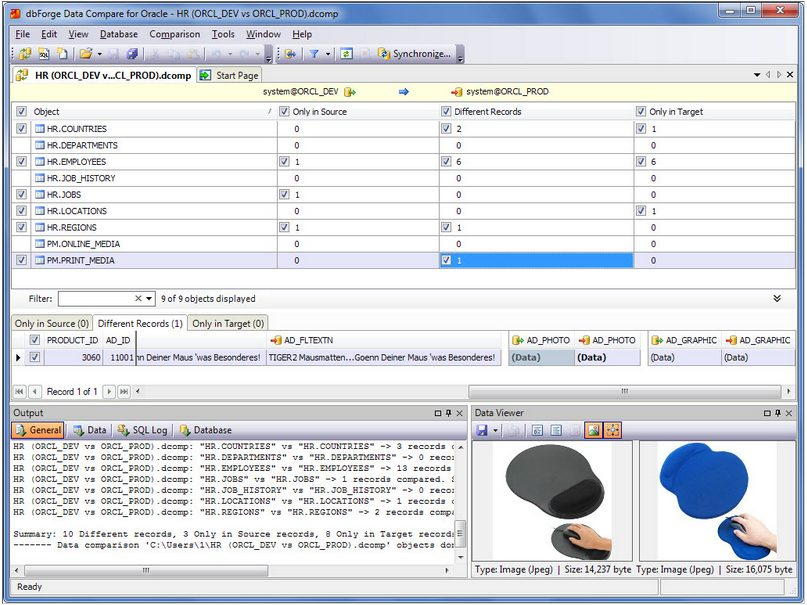Uncheck the HR.COUNTRIES object checkbox
The image size is (807, 605).
pyautogui.click(x=22, y=129)
